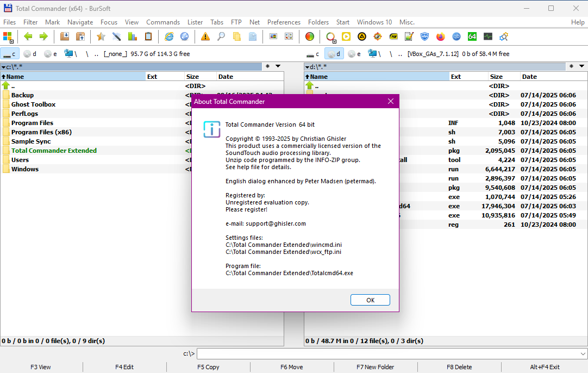Open the dropdown arrow on the ring icon
588x373 pixels.
335,41
